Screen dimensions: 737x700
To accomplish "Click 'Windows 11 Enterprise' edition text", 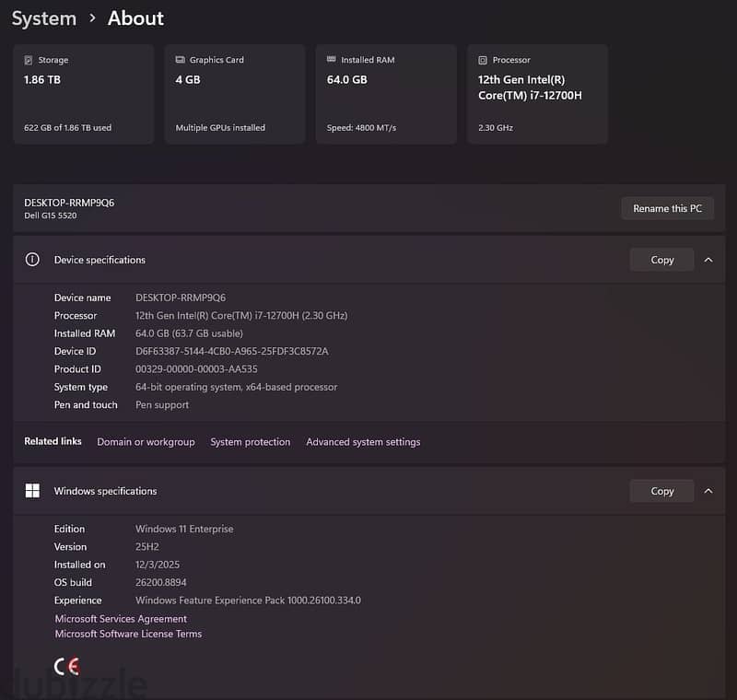I will tap(184, 529).
